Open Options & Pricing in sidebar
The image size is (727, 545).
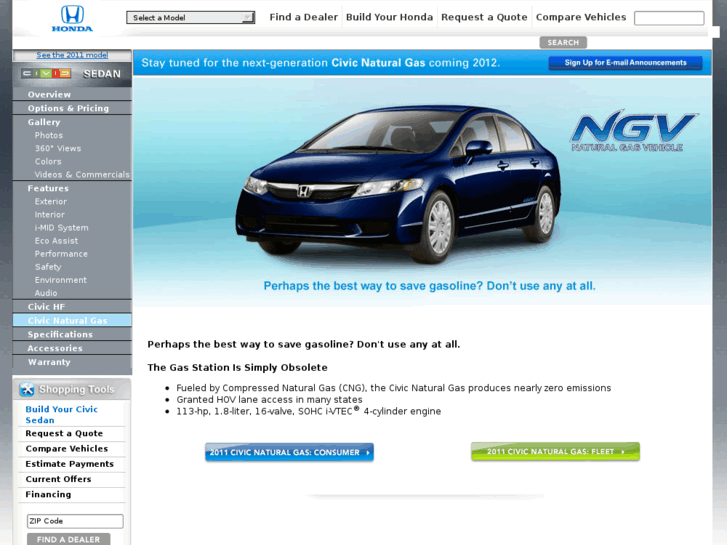coord(72,108)
